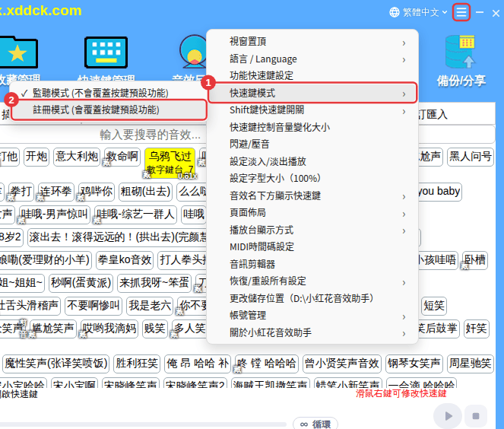Image resolution: width=504 pixels, height=429 pixels.
Task: Play the 短笑 sound
Action: 434,306
